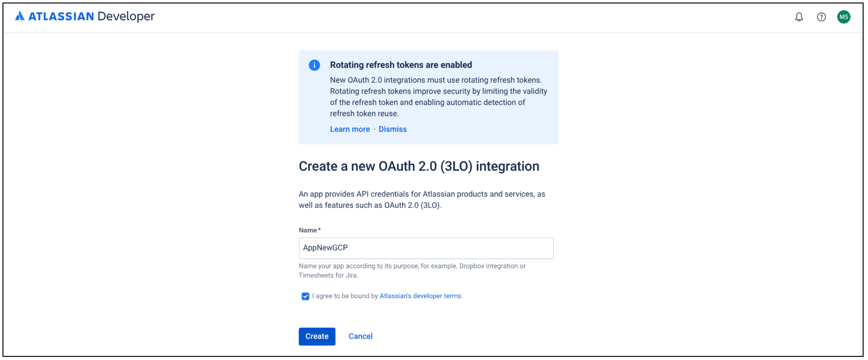Select the AppNewGCP text value
Viewport: 868px width, 360px height.
click(x=326, y=248)
